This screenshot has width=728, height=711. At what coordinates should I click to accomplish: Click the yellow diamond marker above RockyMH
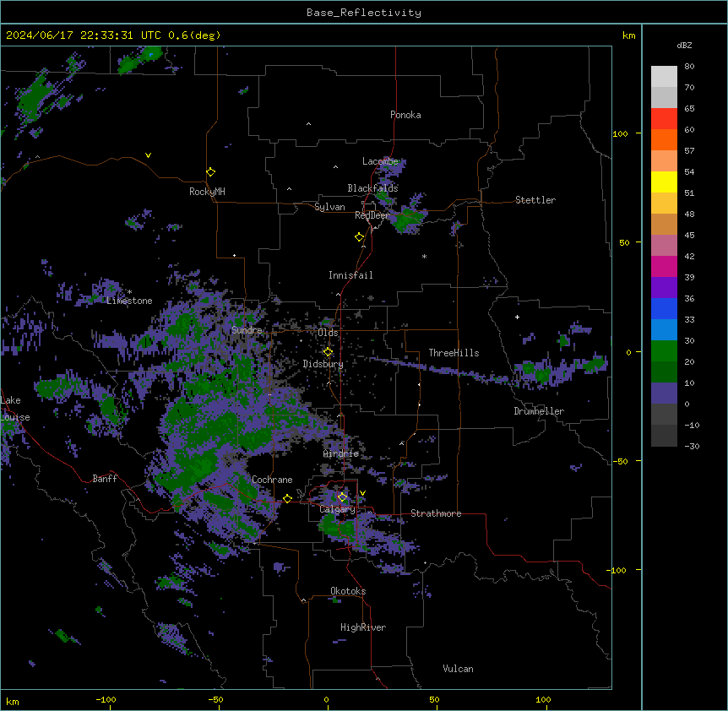211,172
